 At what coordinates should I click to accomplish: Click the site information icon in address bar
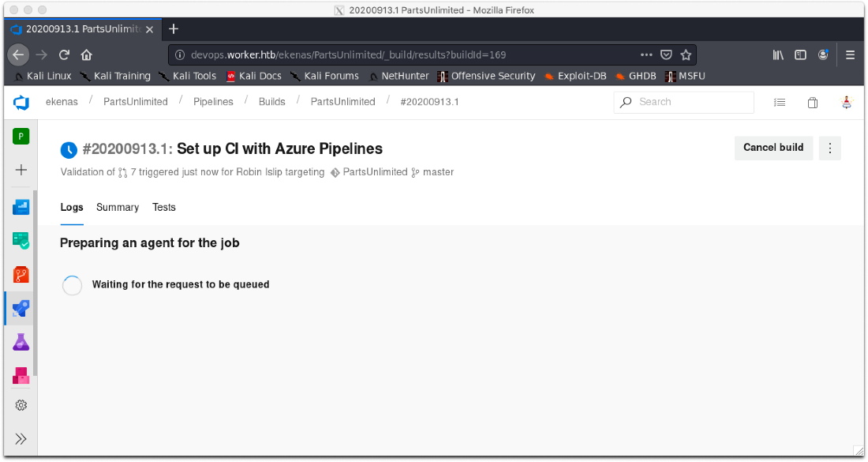pos(179,54)
